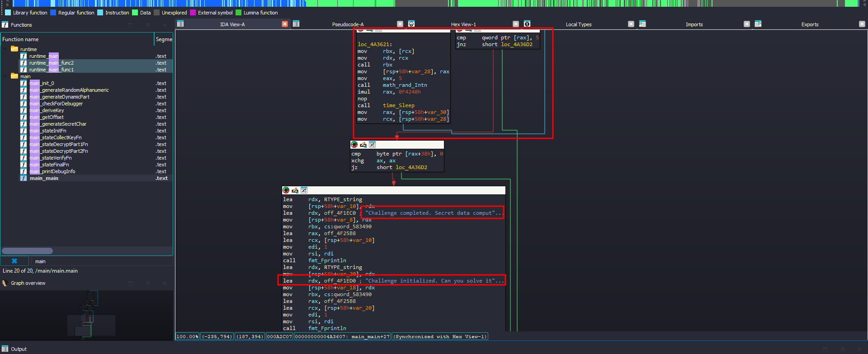Close the Pseudocode-A tab

click(x=400, y=24)
